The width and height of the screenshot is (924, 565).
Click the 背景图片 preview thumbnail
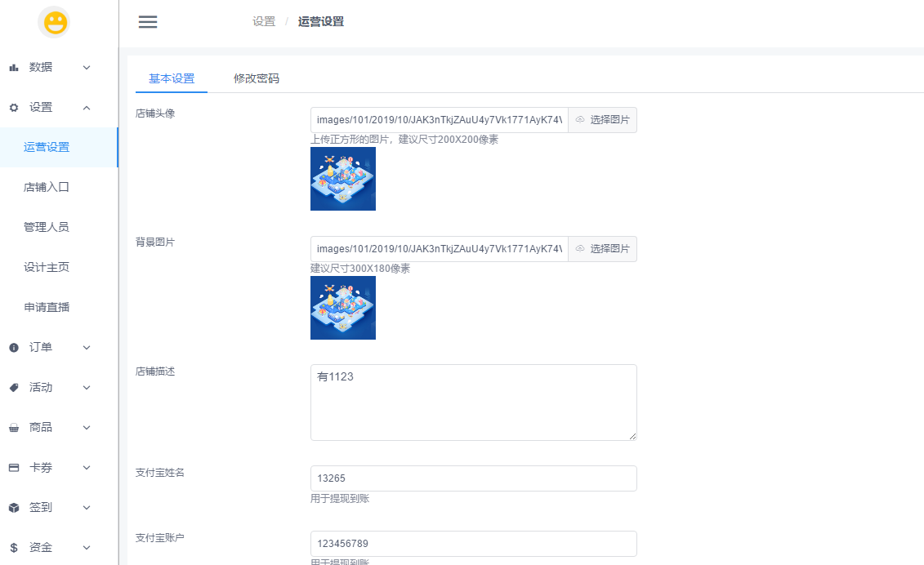coord(343,308)
